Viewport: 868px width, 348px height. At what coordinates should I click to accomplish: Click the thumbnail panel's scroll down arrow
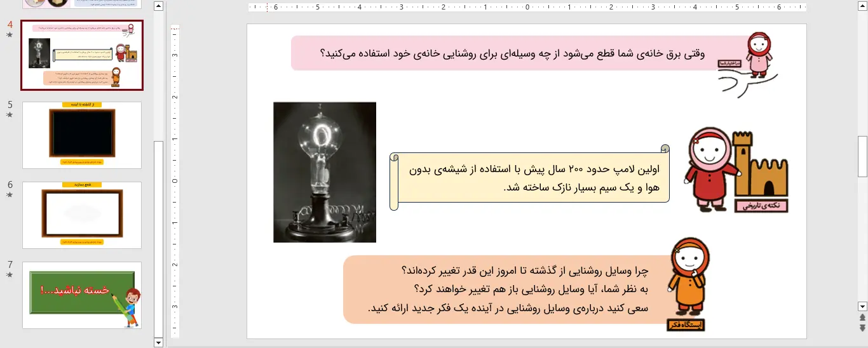[159, 342]
